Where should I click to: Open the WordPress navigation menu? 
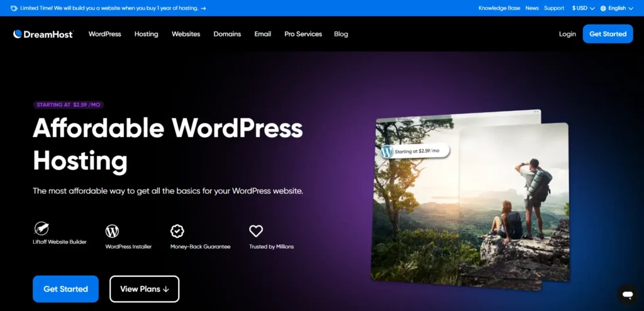(x=104, y=34)
